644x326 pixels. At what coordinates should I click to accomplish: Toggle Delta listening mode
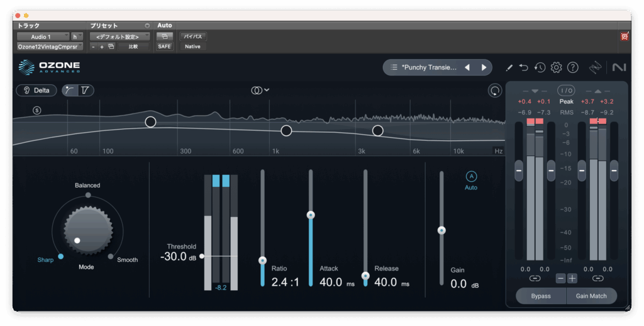[x=36, y=90]
